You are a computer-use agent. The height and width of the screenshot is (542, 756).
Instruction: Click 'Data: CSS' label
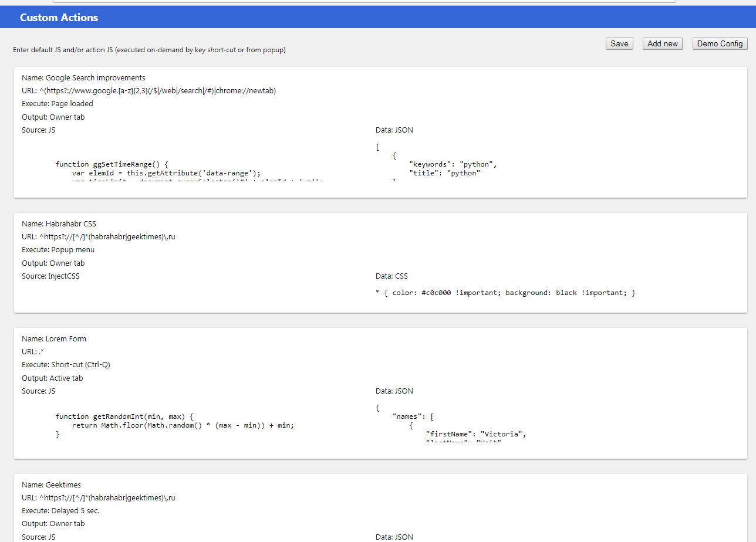[392, 276]
